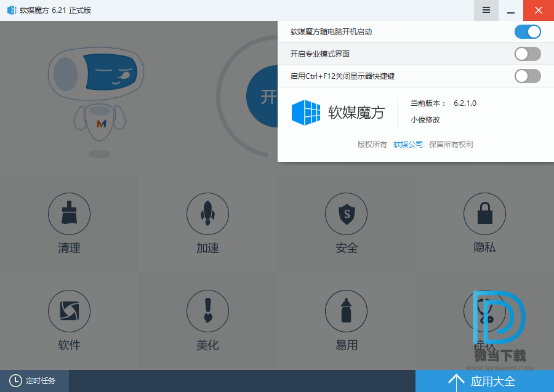Enable Ctrl+F12 关闭显示器快捷键 toggle
The width and height of the screenshot is (554, 392).
tap(528, 76)
